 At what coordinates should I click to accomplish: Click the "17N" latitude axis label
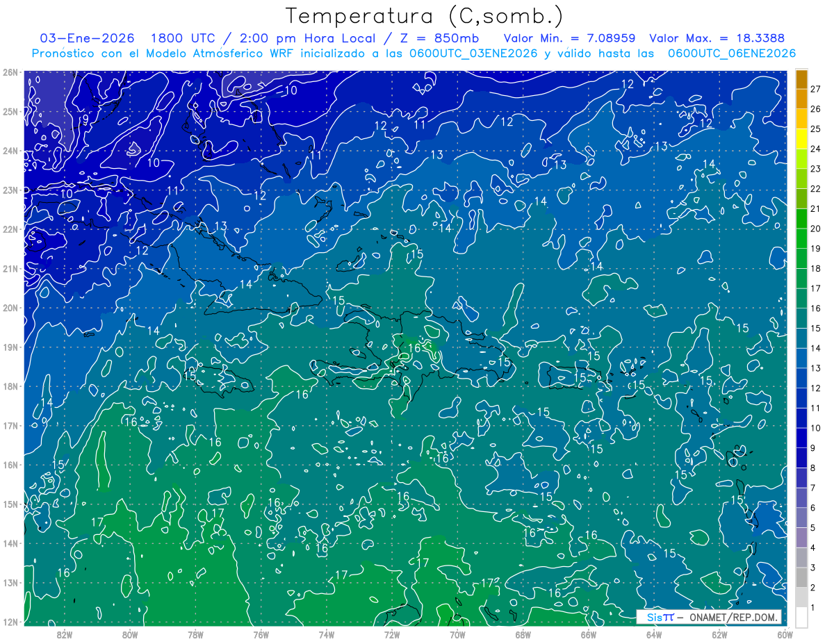(10, 425)
